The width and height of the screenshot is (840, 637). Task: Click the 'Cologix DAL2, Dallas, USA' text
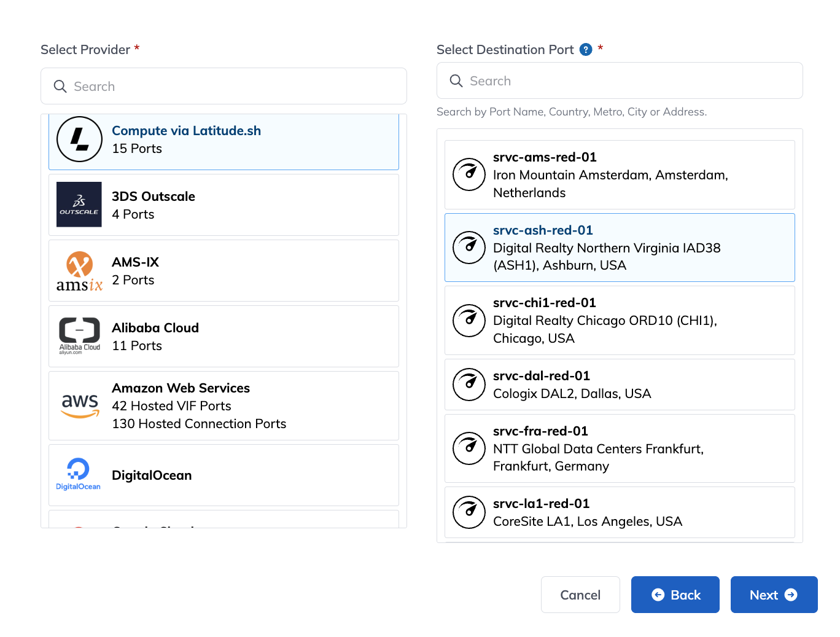pyautogui.click(x=572, y=394)
